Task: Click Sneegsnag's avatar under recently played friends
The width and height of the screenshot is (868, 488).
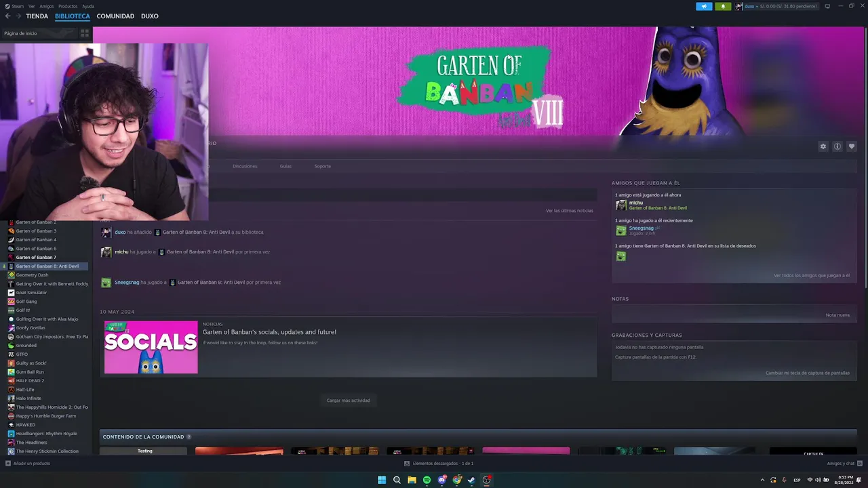Action: tap(621, 230)
